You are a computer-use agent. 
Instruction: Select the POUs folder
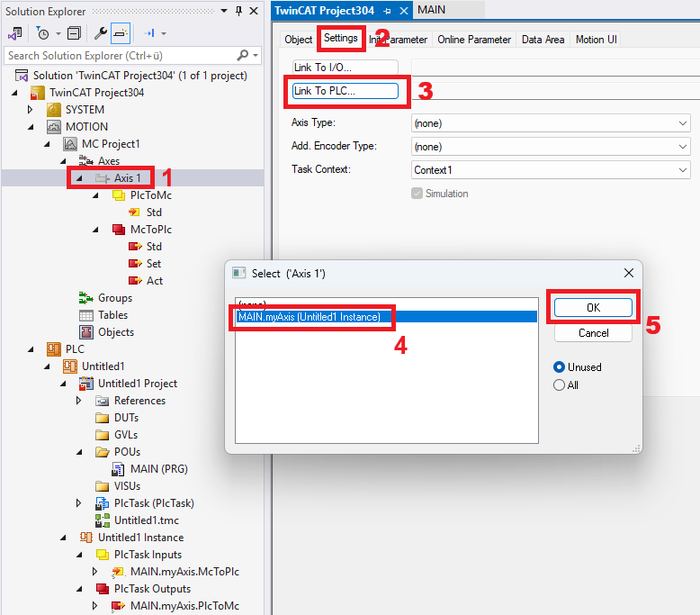click(127, 452)
